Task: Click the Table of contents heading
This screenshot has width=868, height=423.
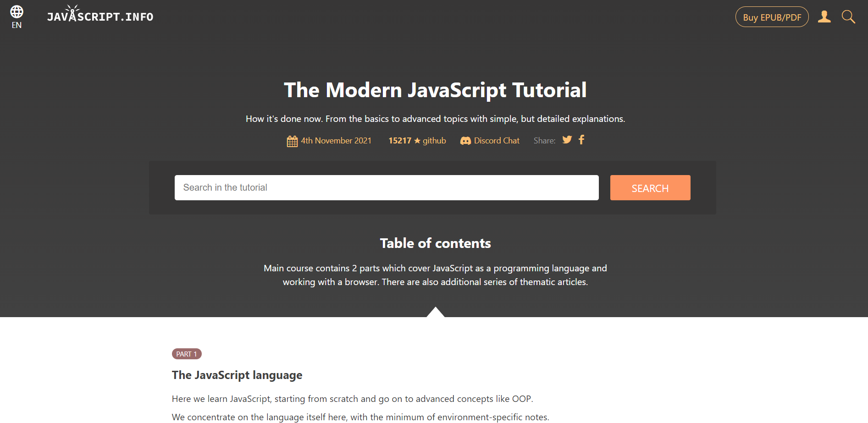Action: click(x=435, y=243)
